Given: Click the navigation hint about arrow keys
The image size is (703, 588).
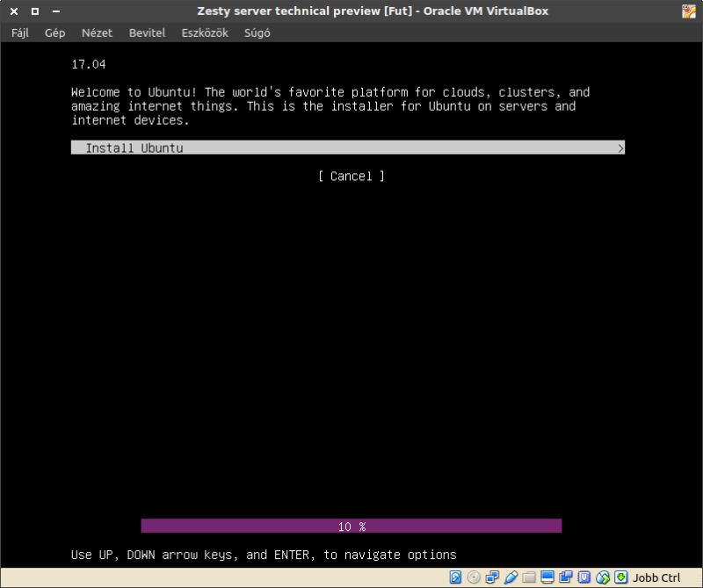Looking at the screenshot, I should [264, 555].
